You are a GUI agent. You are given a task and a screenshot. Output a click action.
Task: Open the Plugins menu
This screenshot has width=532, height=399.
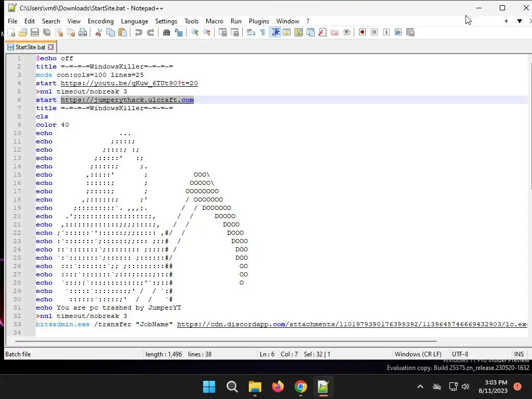point(259,21)
